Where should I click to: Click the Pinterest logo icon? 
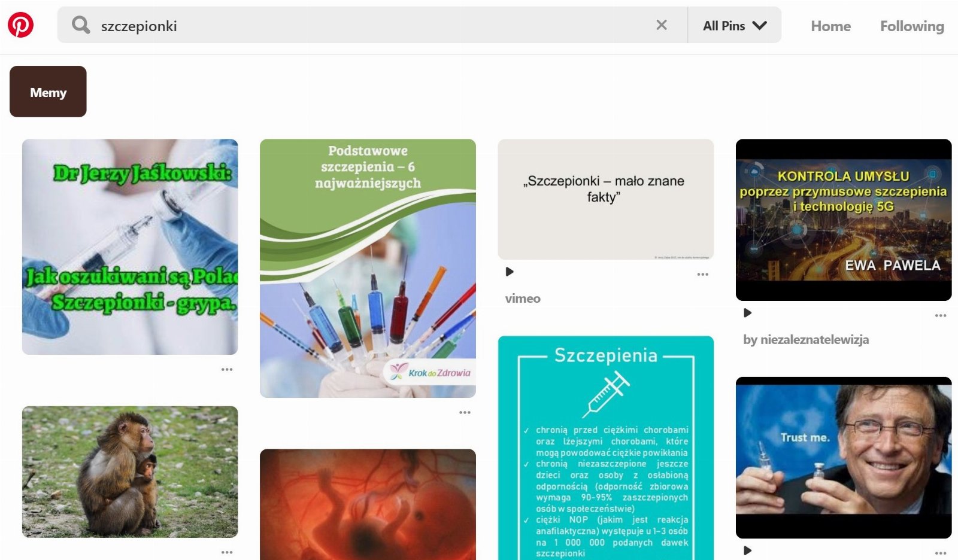point(20,25)
